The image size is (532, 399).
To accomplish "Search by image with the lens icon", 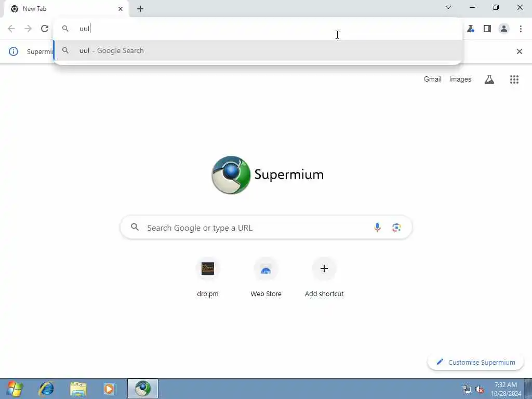I will click(396, 228).
